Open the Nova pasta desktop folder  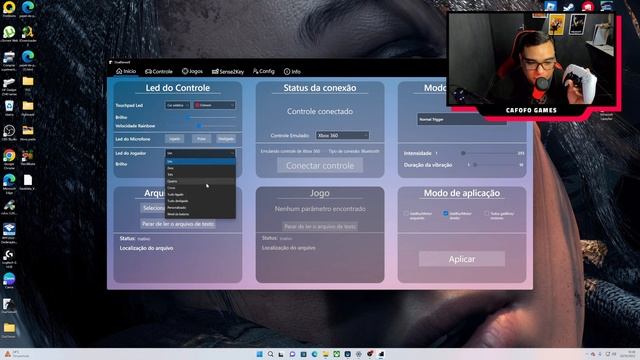28,133
